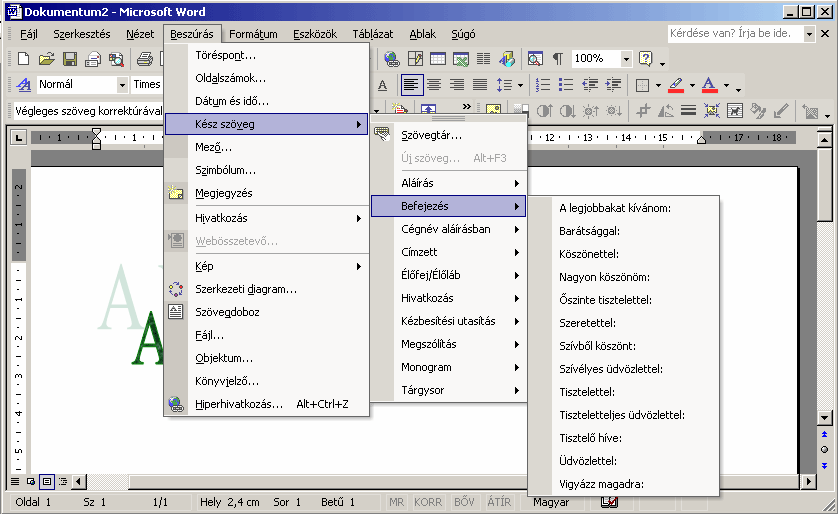Image resolution: width=838 pixels, height=514 pixels.
Task: Click Select Browse Object circle button
Action: [824, 449]
